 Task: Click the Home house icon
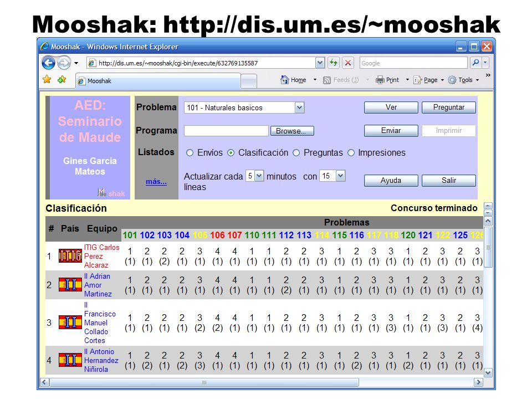point(285,80)
